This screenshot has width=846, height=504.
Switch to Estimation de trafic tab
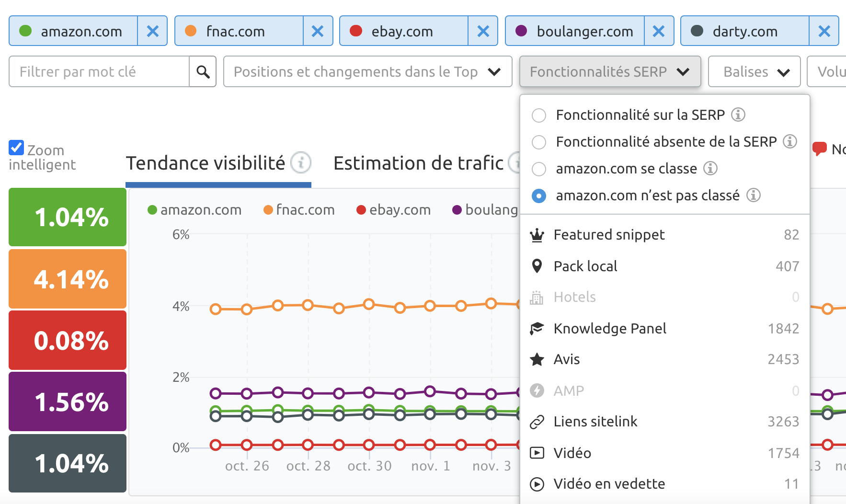coord(418,163)
